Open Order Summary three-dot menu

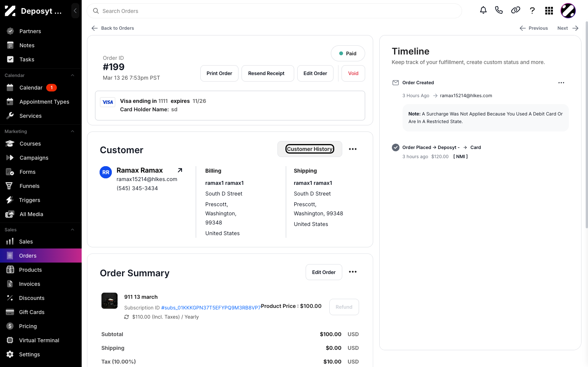tap(353, 272)
